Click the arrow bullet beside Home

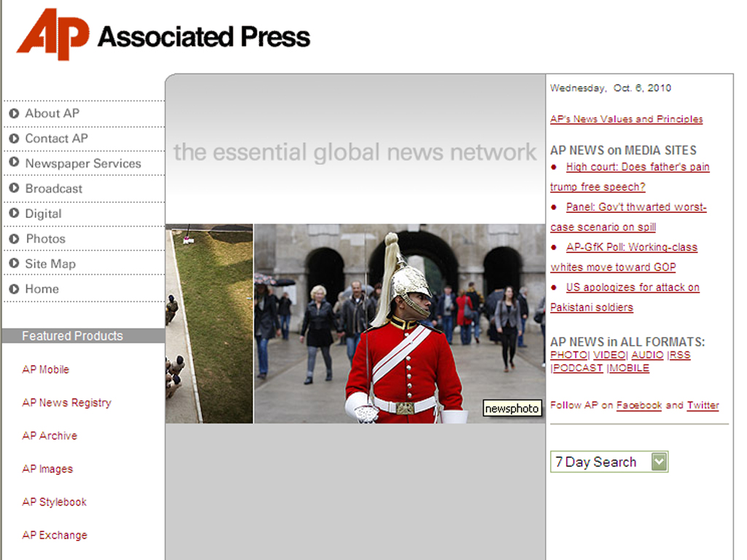click(x=15, y=289)
